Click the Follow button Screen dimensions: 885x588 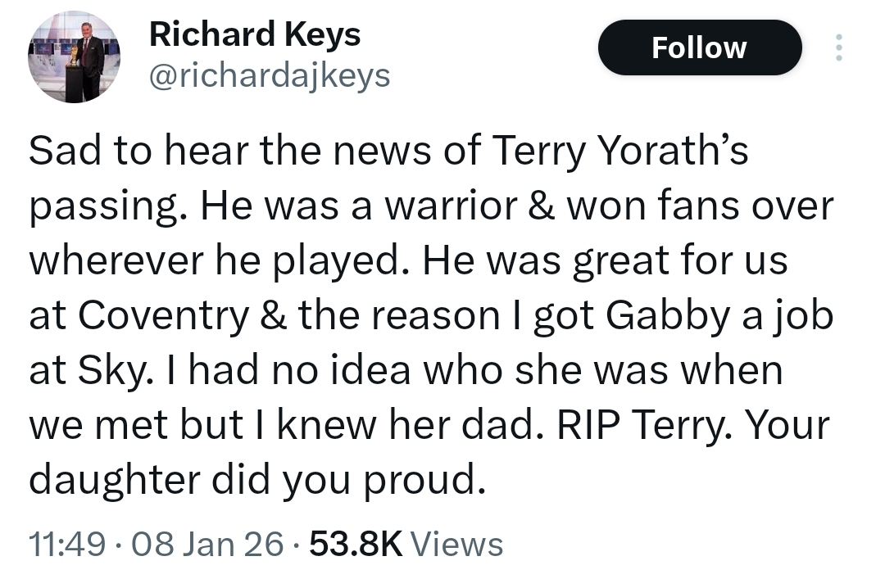699,47
